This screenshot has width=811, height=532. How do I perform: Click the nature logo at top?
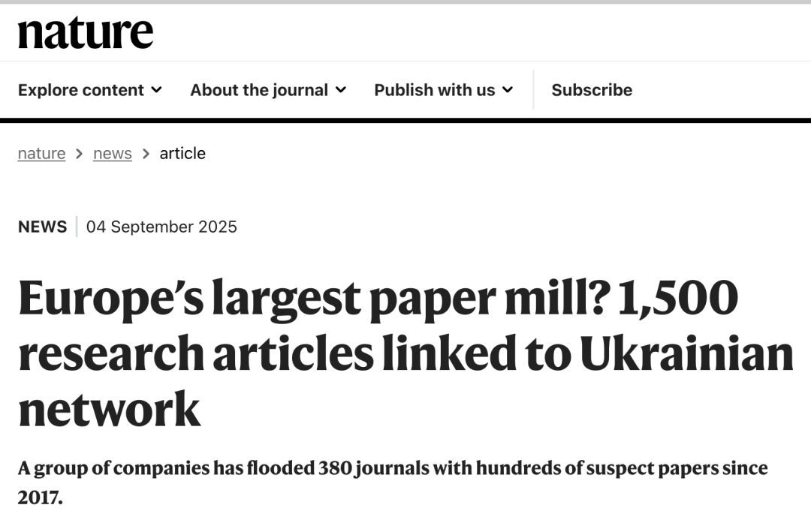86,32
